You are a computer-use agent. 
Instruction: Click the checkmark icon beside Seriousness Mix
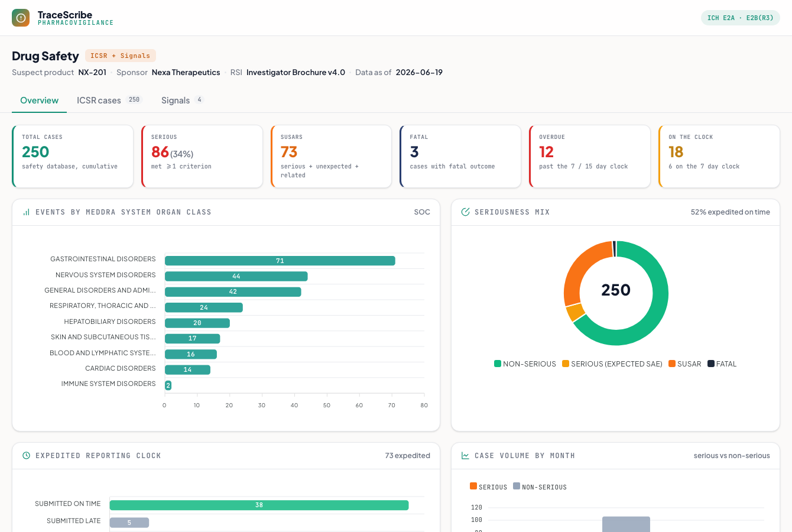(x=465, y=212)
